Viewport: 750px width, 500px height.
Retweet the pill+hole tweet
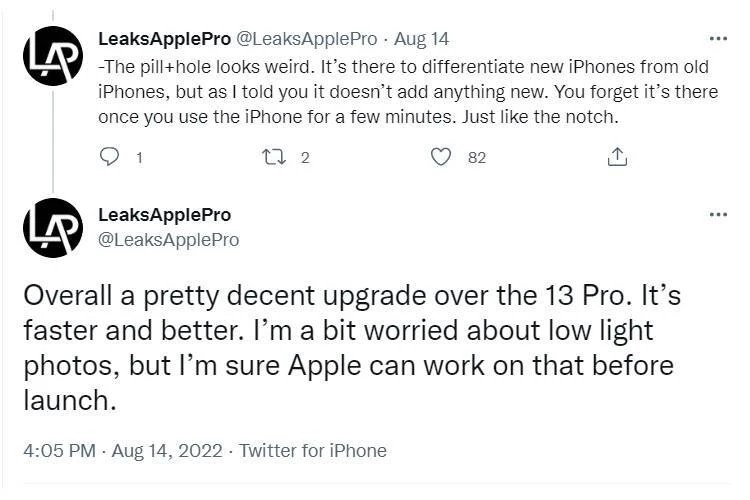273,157
